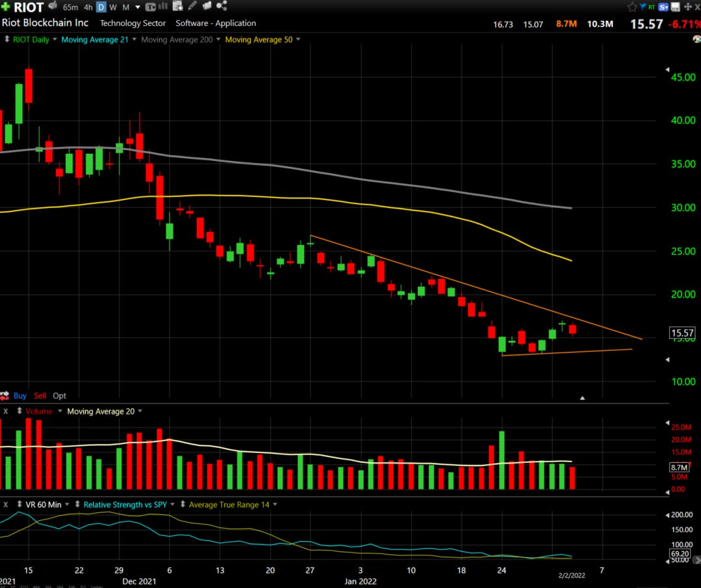Click the bar chart style icon

click(163, 7)
